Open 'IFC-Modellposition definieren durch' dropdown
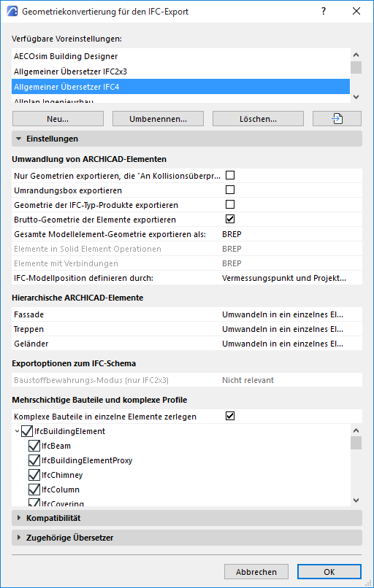 (291, 278)
